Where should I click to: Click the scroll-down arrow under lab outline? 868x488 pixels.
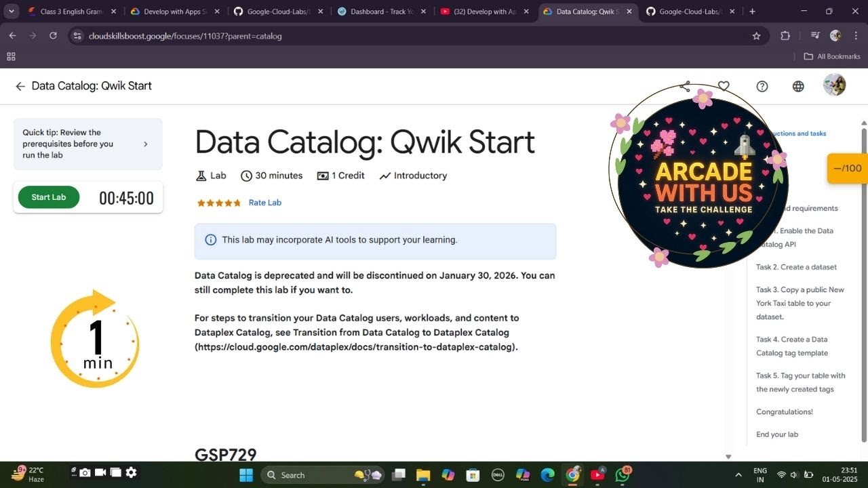pyautogui.click(x=728, y=457)
